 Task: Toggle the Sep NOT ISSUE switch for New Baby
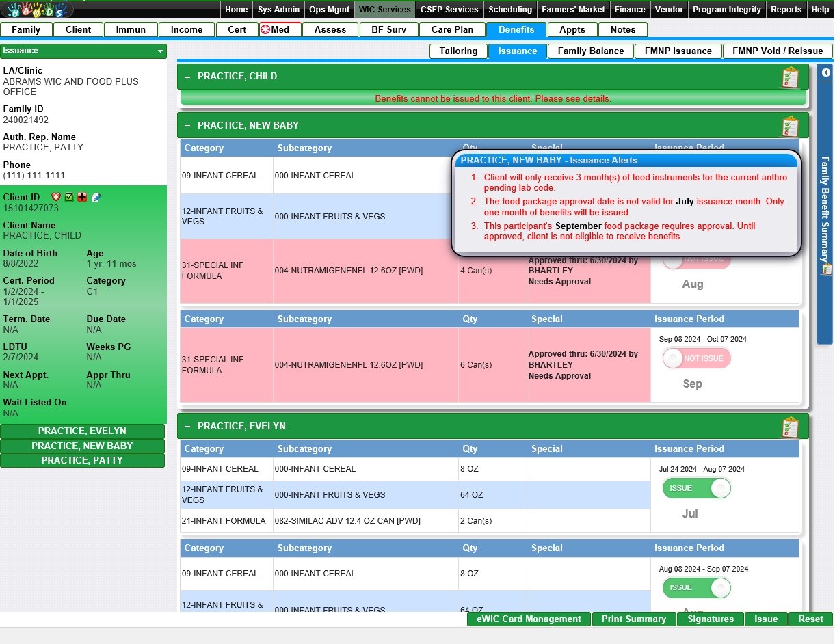coord(696,358)
